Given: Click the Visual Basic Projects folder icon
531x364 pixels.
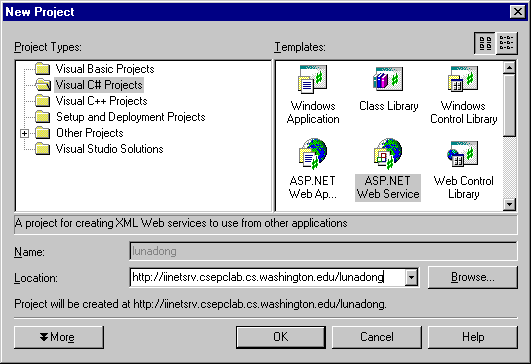Looking at the screenshot, I should [43, 69].
